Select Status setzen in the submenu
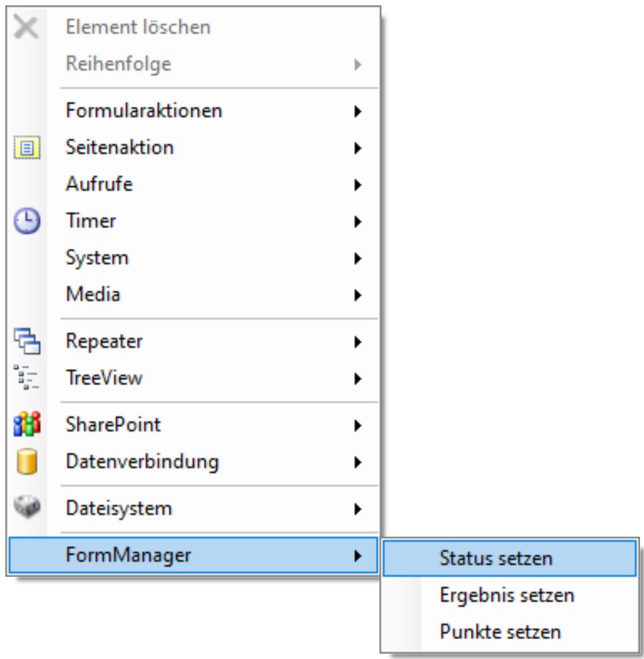 pyautogui.click(x=496, y=559)
